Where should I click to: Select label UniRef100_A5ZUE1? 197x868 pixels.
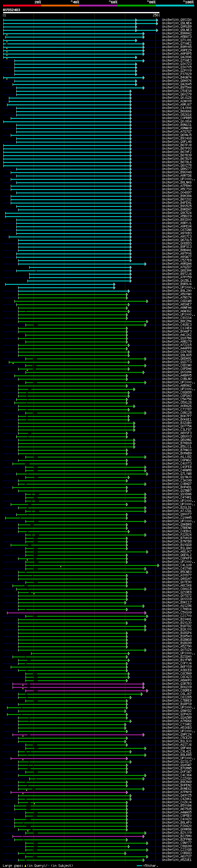[177, 860]
